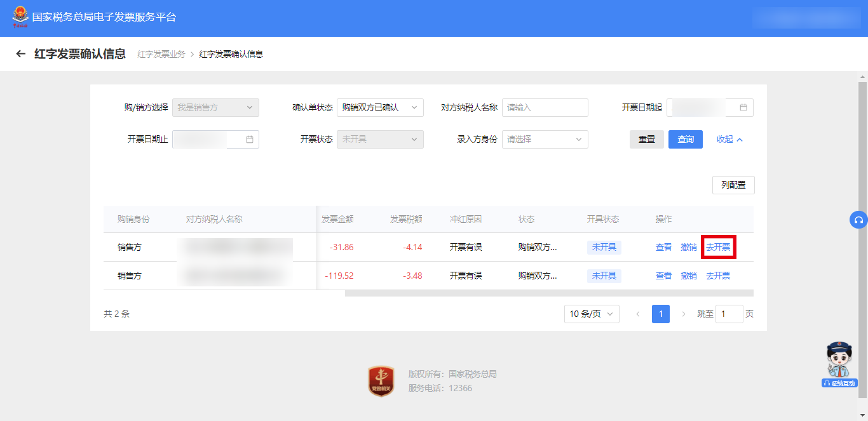Open the 确认单状态 dropdown
868x421 pixels.
coord(380,107)
